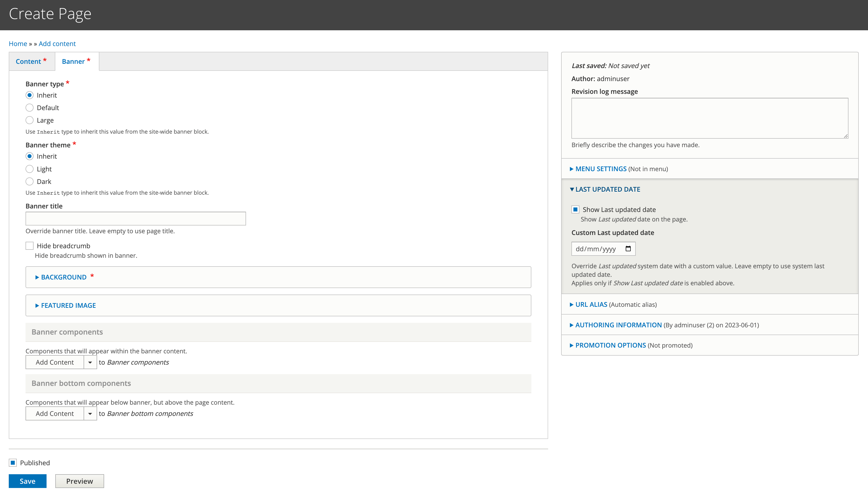Open the calendar picker icon in date field
This screenshot has height=495, width=868.
(628, 249)
